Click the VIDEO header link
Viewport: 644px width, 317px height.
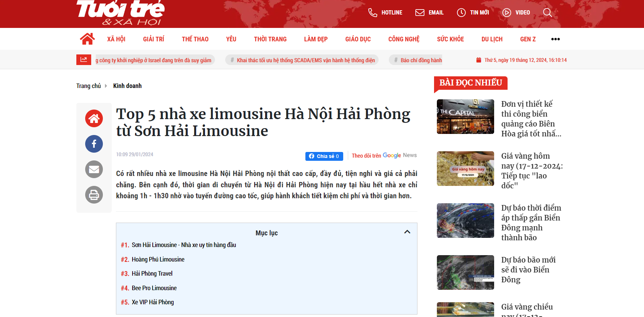click(x=523, y=13)
